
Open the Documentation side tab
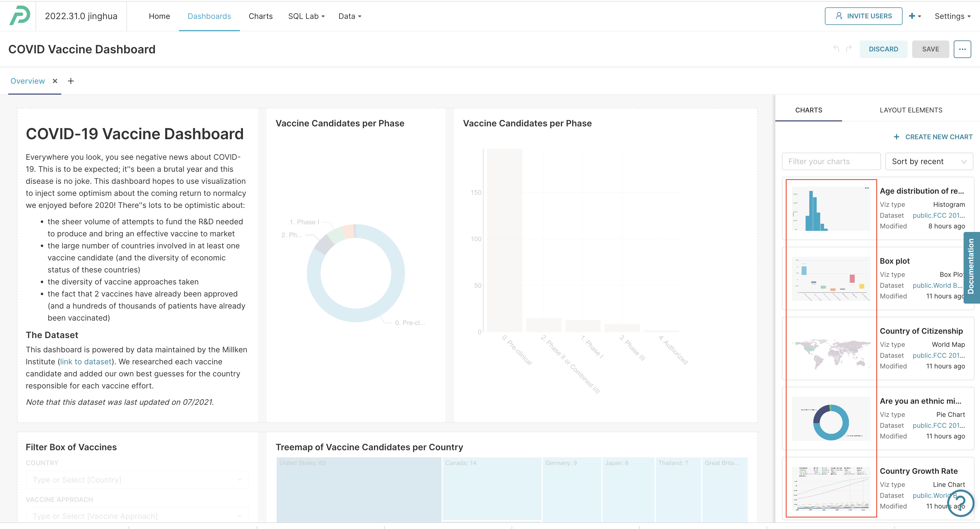(x=971, y=267)
